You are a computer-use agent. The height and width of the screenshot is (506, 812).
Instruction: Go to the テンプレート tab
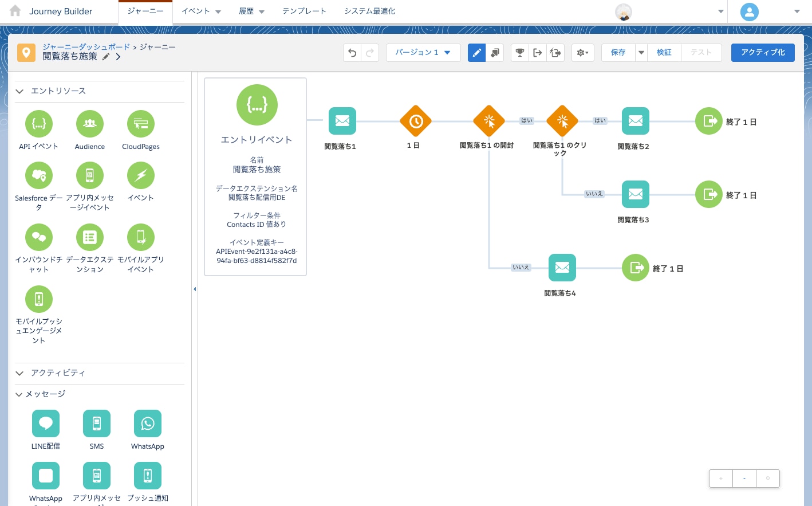pyautogui.click(x=304, y=11)
